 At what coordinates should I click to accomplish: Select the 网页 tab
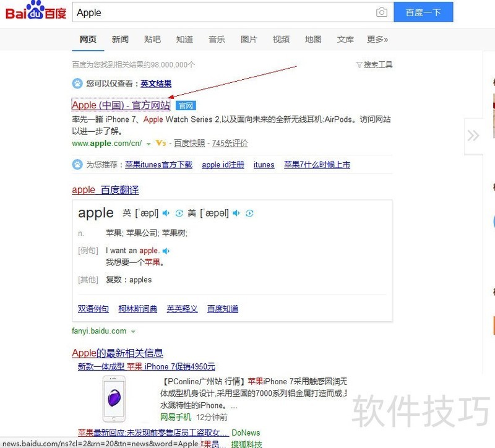pos(88,40)
